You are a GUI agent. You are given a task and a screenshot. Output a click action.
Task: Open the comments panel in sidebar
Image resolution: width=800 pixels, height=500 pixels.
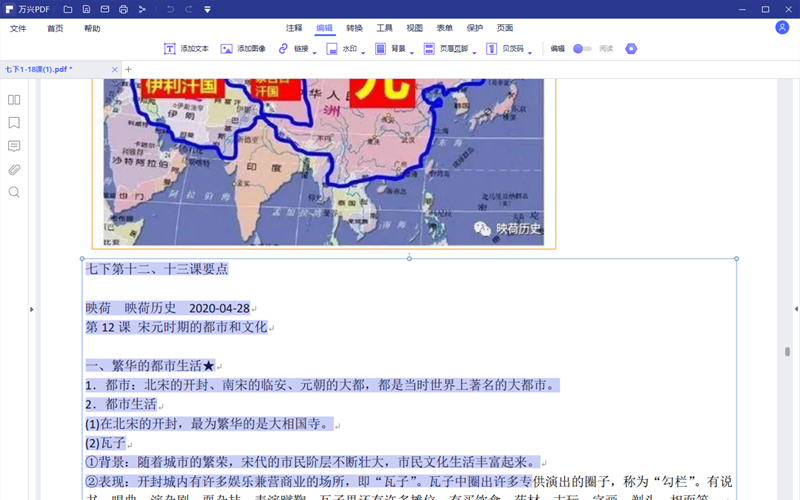(14, 146)
